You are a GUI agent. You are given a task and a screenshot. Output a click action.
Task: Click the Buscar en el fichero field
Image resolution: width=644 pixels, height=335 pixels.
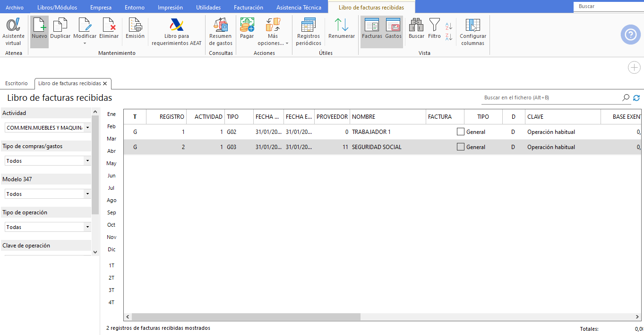[550, 97]
